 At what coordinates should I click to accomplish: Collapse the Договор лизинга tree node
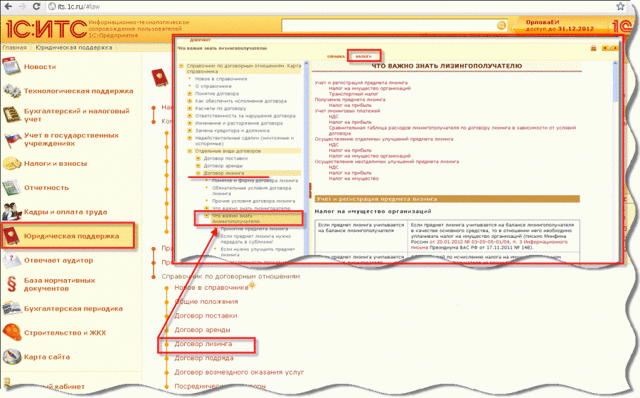click(x=198, y=173)
